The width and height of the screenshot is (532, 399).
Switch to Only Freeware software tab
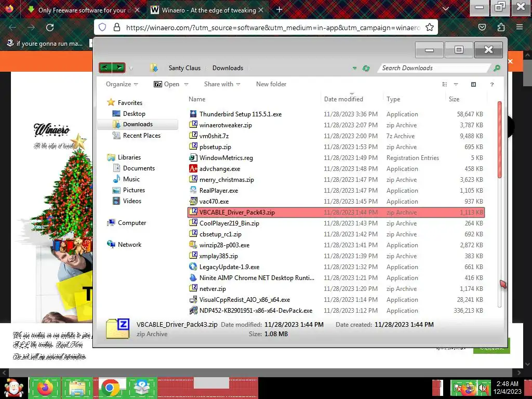pos(83,10)
